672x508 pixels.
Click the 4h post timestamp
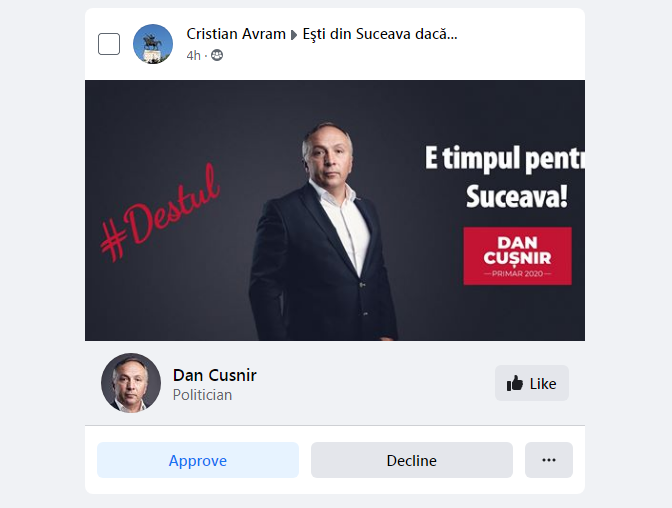click(193, 55)
